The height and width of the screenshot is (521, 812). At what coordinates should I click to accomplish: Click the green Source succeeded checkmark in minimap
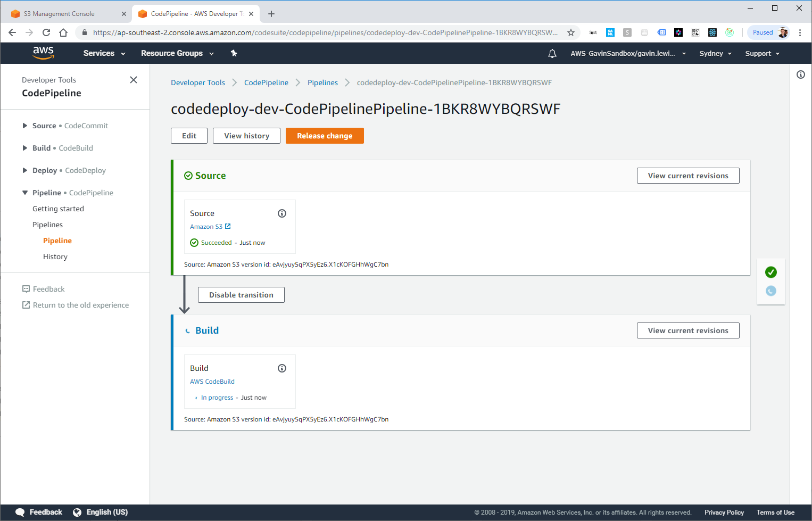pyautogui.click(x=771, y=272)
